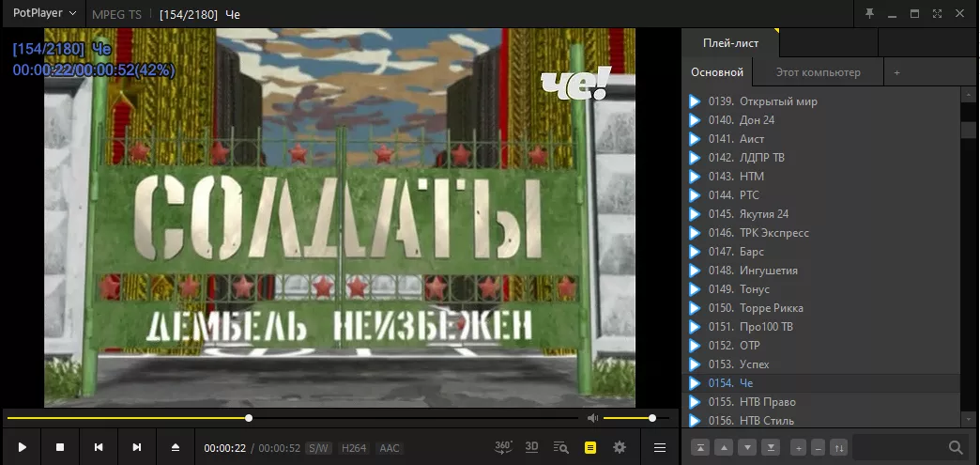Click the playlist scrollbar up arrow

pyautogui.click(x=969, y=95)
